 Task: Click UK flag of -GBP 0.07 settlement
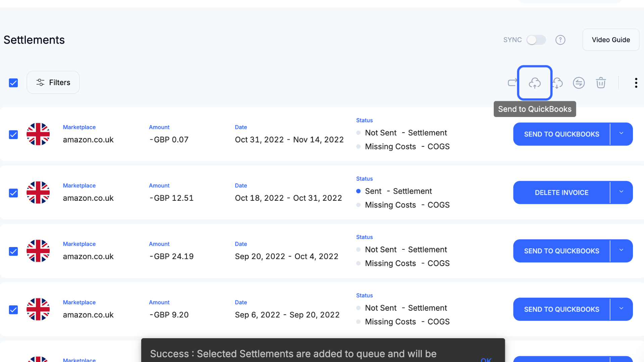pos(38,134)
